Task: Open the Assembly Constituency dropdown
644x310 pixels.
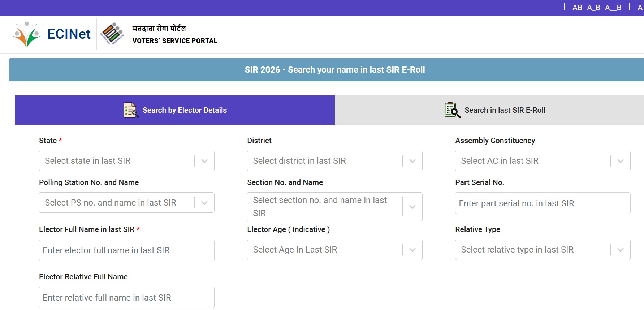Action: (x=543, y=161)
